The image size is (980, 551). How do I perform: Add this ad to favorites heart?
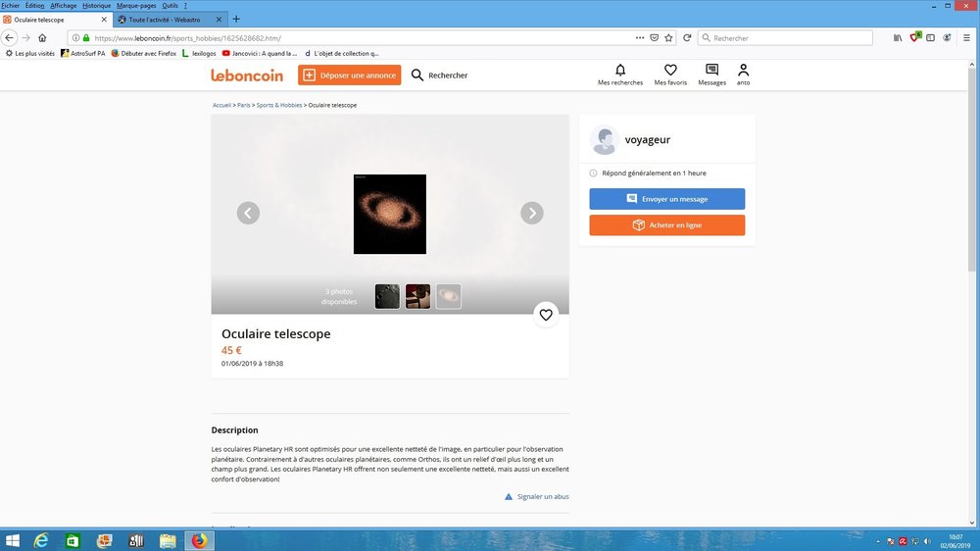coord(546,316)
